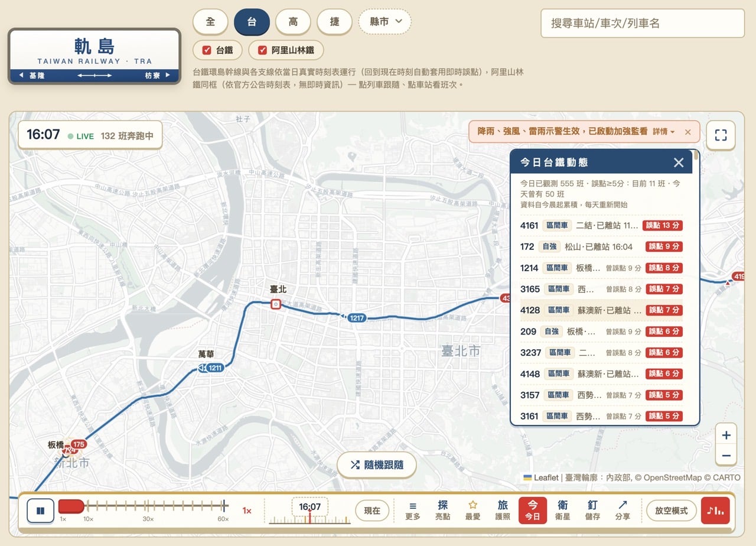Open delayed train 4161 row
The height and width of the screenshot is (546, 756).
tap(601, 225)
